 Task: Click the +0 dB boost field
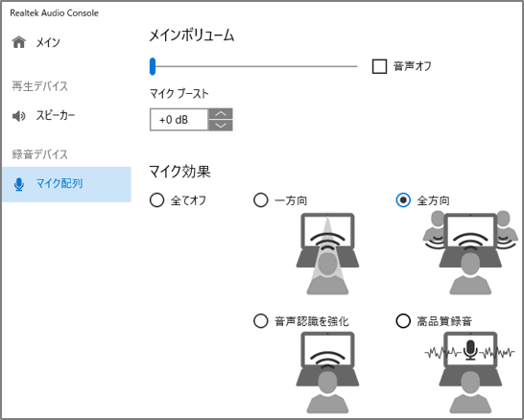[x=179, y=120]
